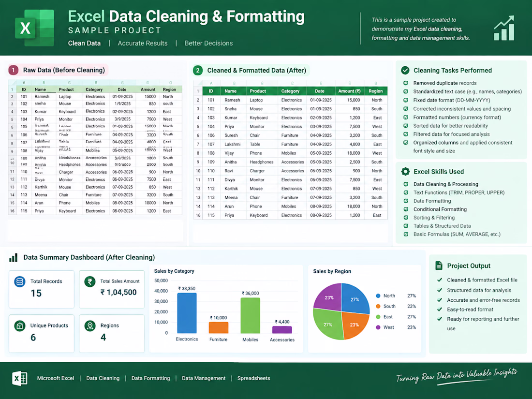The image size is (532, 399).
Task: Click the orange South legend dot
Action: pos(378,306)
